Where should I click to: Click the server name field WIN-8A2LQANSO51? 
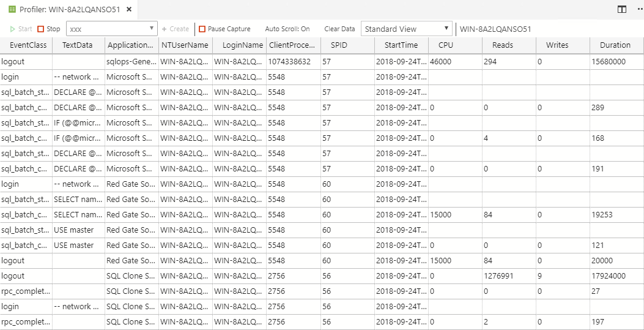tap(495, 29)
